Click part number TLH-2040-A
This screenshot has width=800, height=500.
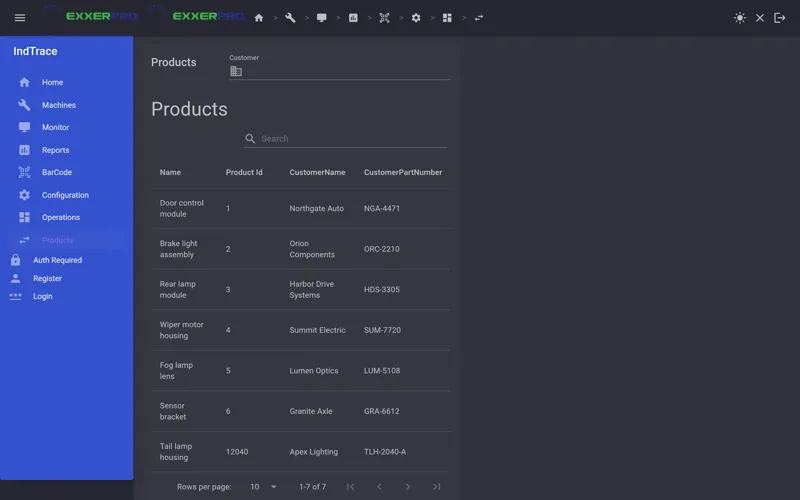pos(385,452)
